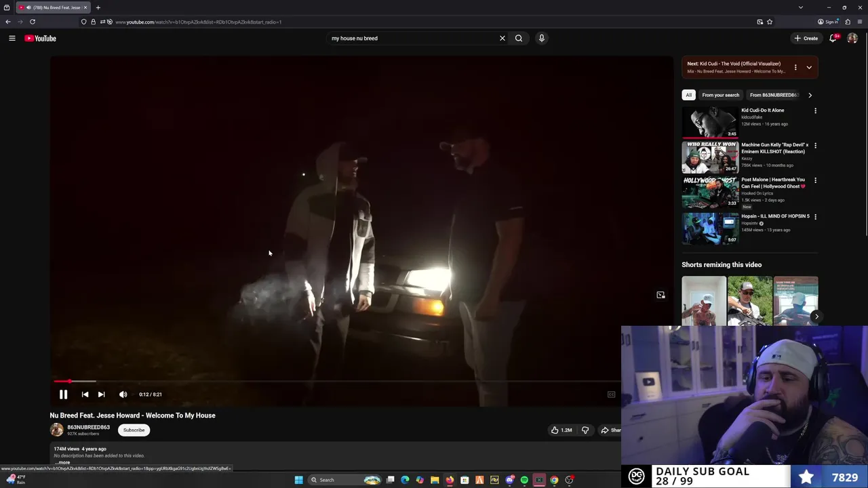Screen dimensions: 868x488
Task: Open the first remix Short thumbnail
Action: pyautogui.click(x=704, y=301)
